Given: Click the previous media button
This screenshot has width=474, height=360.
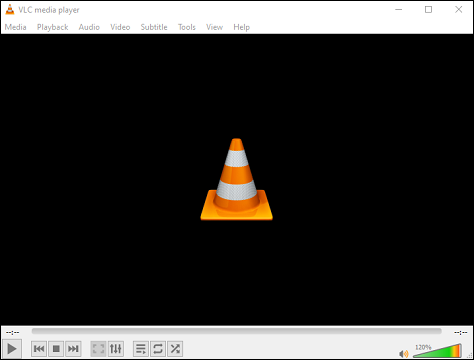Looking at the screenshot, I should pos(39,349).
